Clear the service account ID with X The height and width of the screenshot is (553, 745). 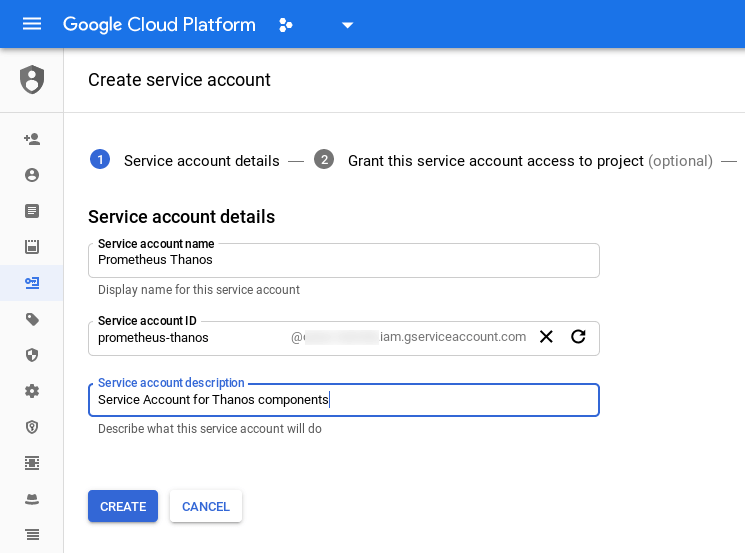546,337
